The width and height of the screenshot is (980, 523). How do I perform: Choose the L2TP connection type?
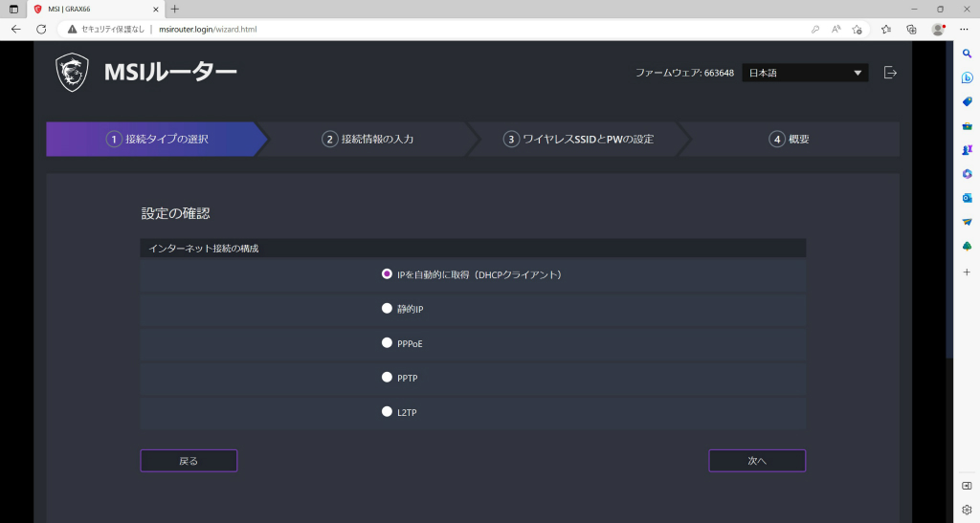[x=387, y=411]
